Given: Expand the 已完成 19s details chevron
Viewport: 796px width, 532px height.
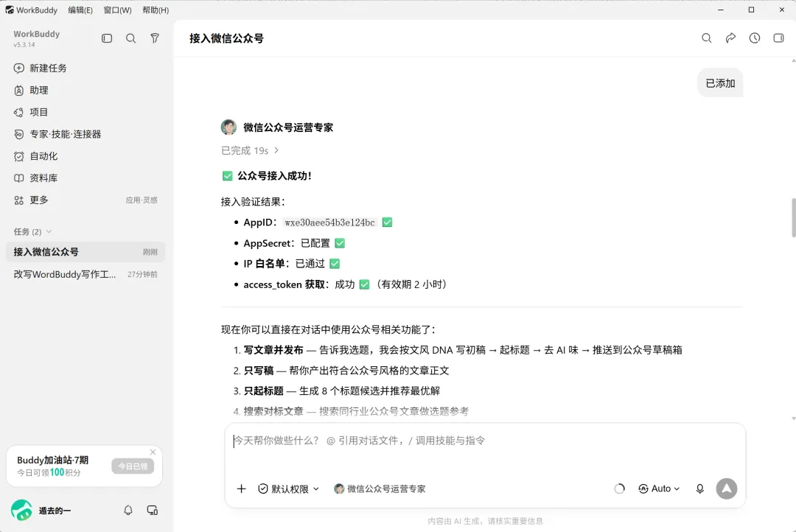Looking at the screenshot, I should (x=276, y=150).
